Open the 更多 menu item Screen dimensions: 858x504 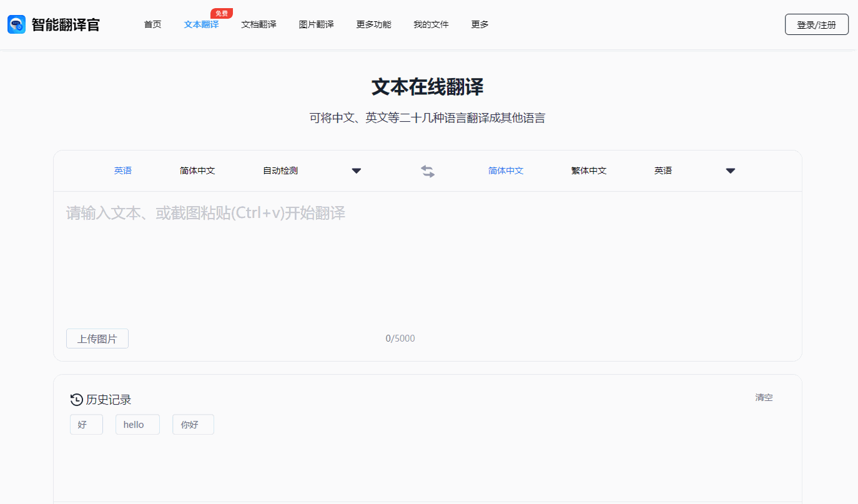(x=479, y=24)
